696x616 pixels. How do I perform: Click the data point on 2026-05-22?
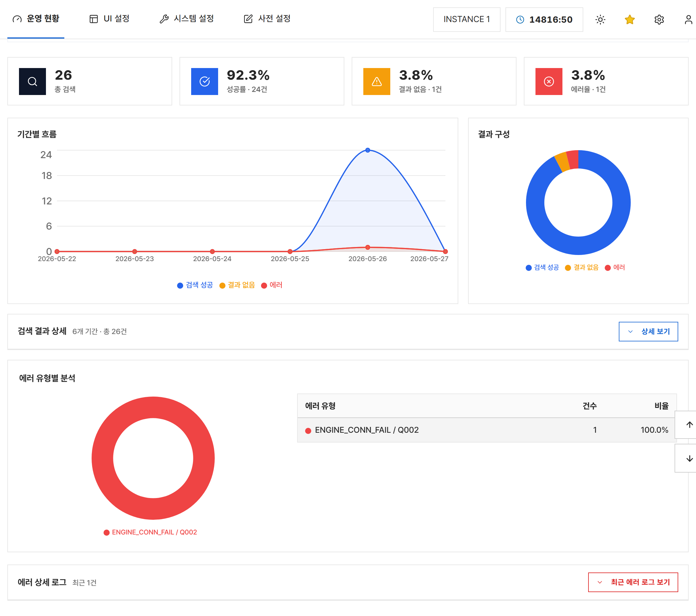pos(57,251)
